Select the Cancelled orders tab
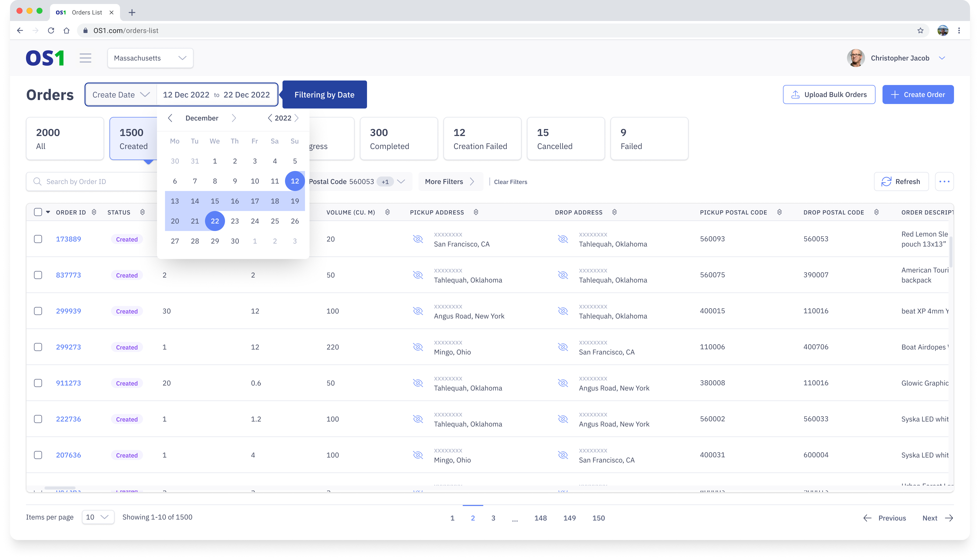This screenshot has width=980, height=560. tap(565, 138)
